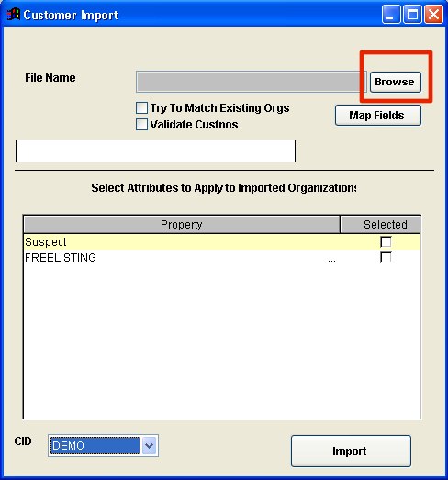Viewport: 448px width, 480px height.
Task: Check the Selected box for Suspect
Action: click(386, 242)
